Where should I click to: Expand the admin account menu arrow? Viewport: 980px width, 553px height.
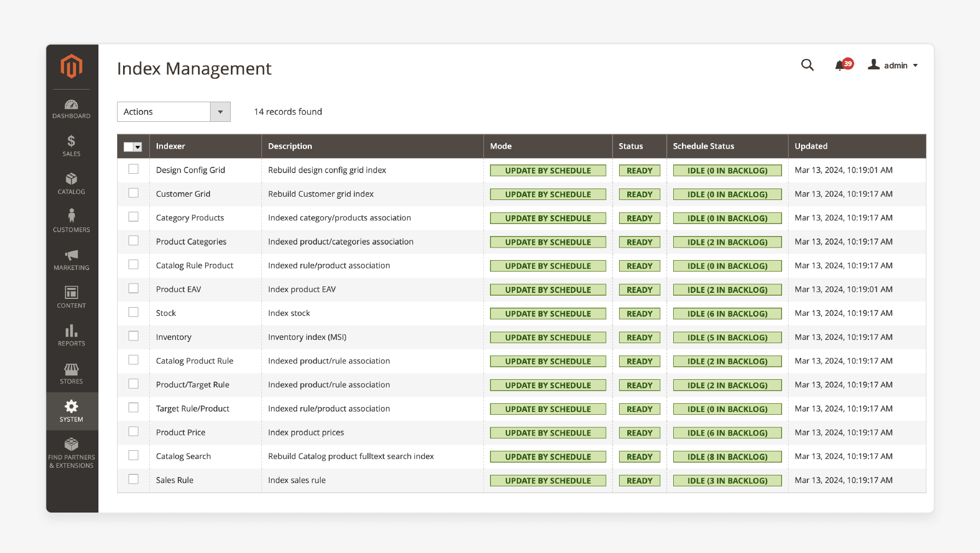915,66
